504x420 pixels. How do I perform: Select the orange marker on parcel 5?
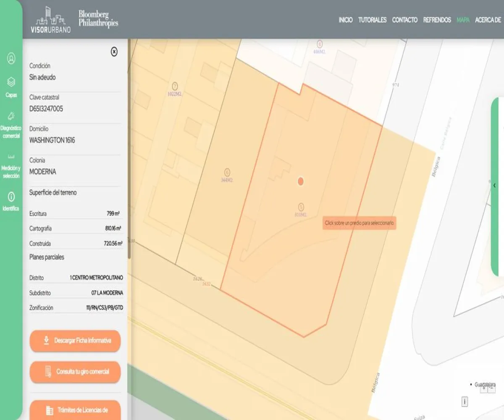(301, 181)
